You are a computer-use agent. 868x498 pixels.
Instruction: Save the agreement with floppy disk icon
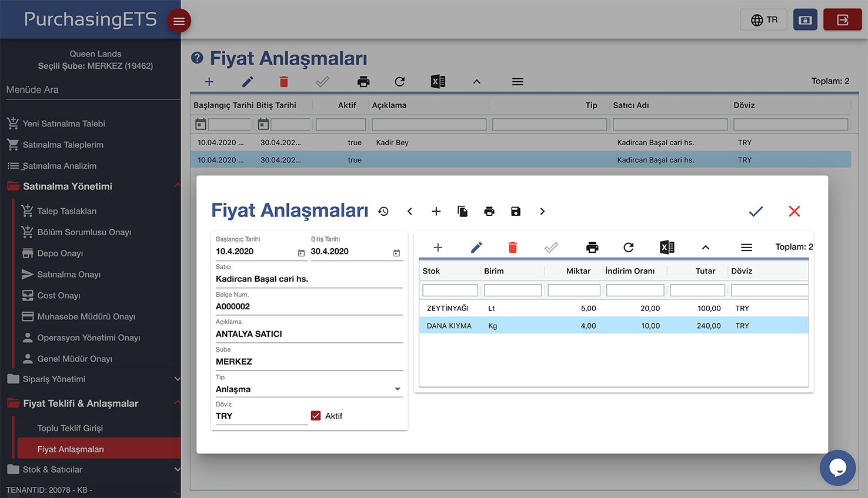tap(516, 211)
